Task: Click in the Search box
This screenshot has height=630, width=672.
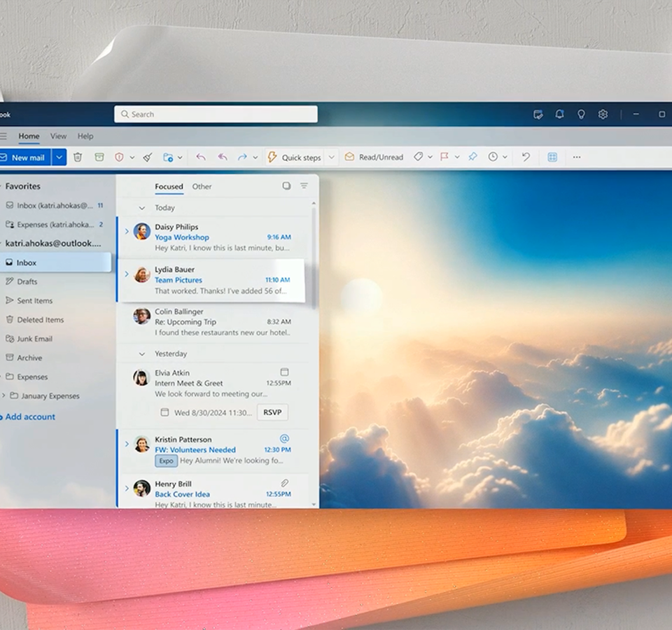Action: [x=216, y=114]
